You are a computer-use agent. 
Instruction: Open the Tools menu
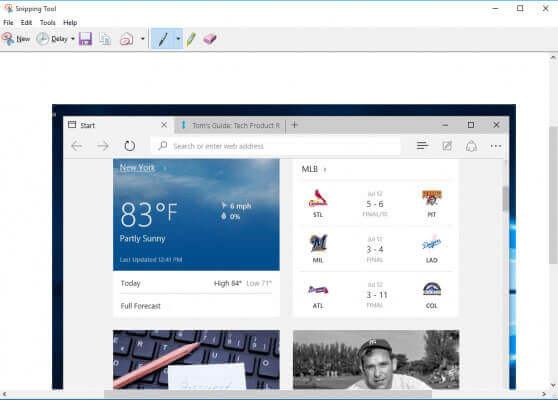point(48,22)
